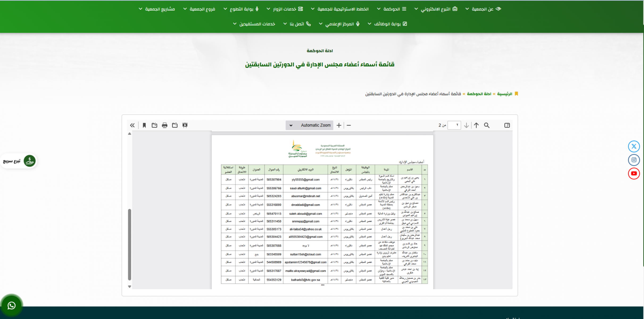644x319 pixels.
Task: Open the اتصل بنا menu item
Action: pos(297,24)
